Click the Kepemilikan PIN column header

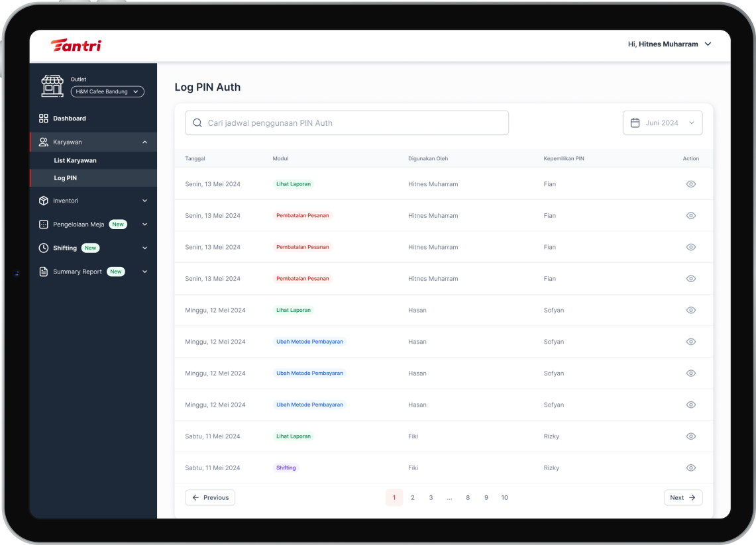coord(564,158)
